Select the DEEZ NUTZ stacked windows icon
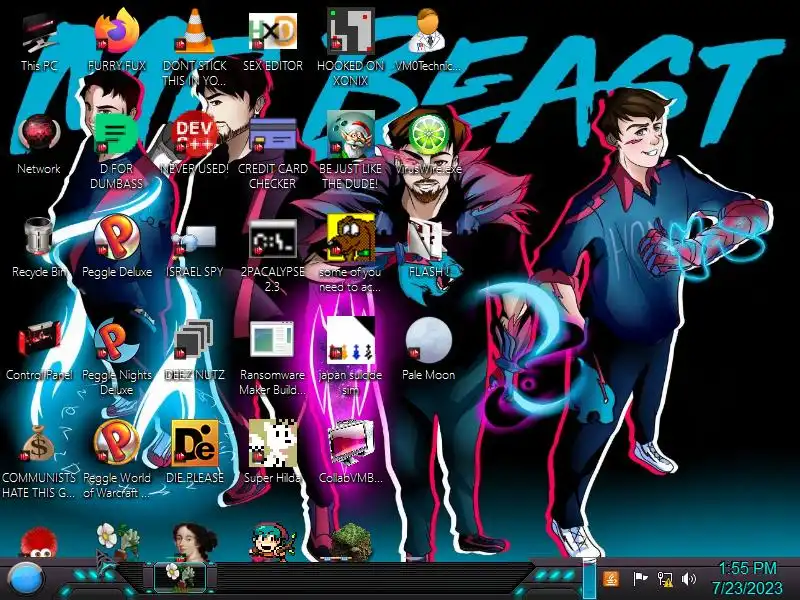The image size is (800, 600). [194, 340]
